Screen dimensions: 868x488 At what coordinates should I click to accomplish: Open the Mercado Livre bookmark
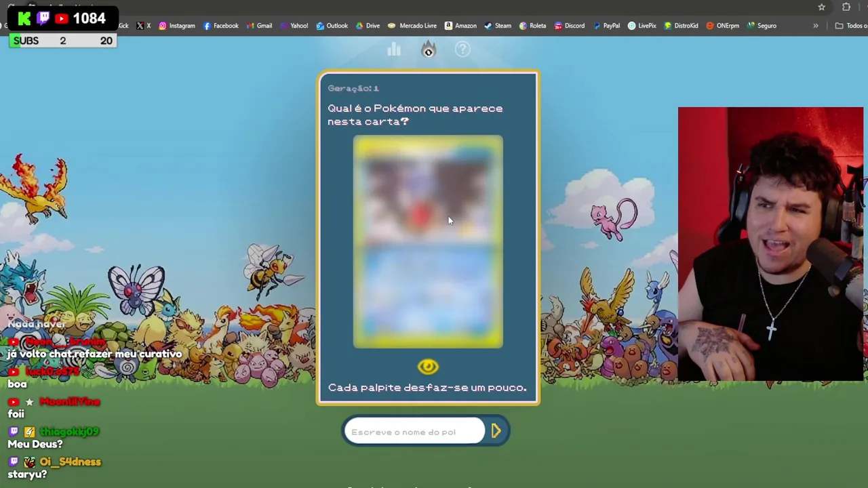pos(412,26)
